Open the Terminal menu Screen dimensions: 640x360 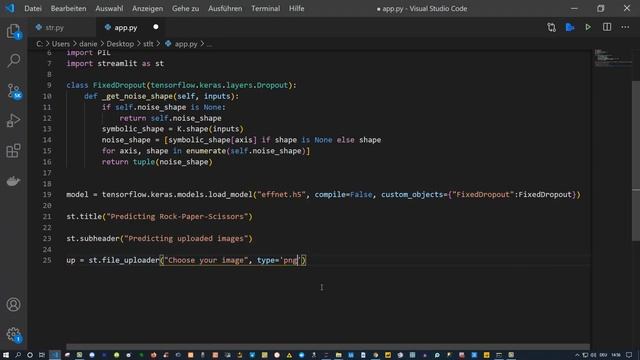click(265, 9)
